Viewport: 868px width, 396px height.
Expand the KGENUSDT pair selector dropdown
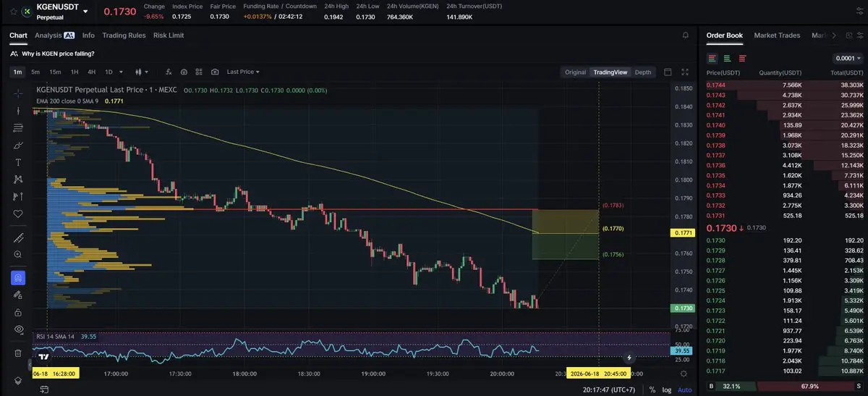point(85,12)
